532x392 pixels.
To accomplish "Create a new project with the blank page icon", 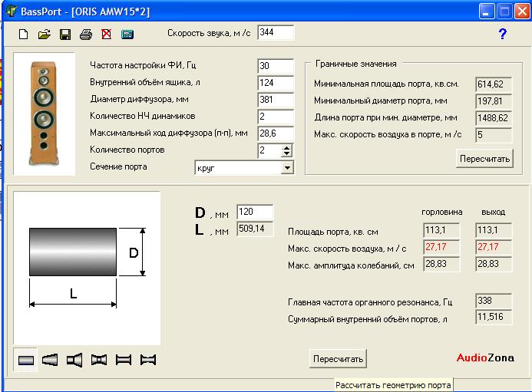I will [x=23, y=35].
